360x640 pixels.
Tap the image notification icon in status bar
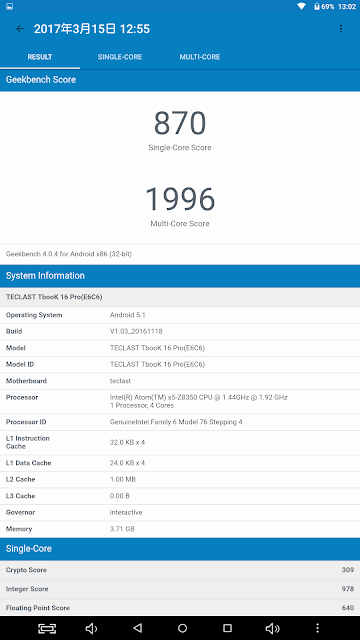(9, 6)
